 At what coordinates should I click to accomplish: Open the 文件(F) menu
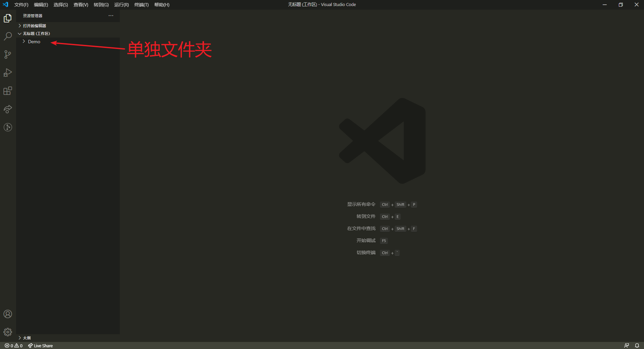[21, 5]
